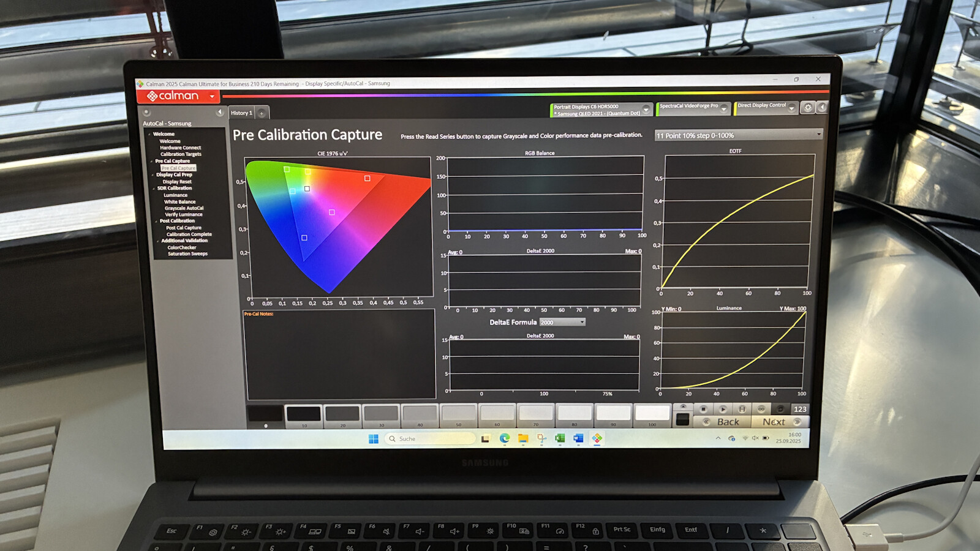Add a new history tab

pyautogui.click(x=262, y=113)
